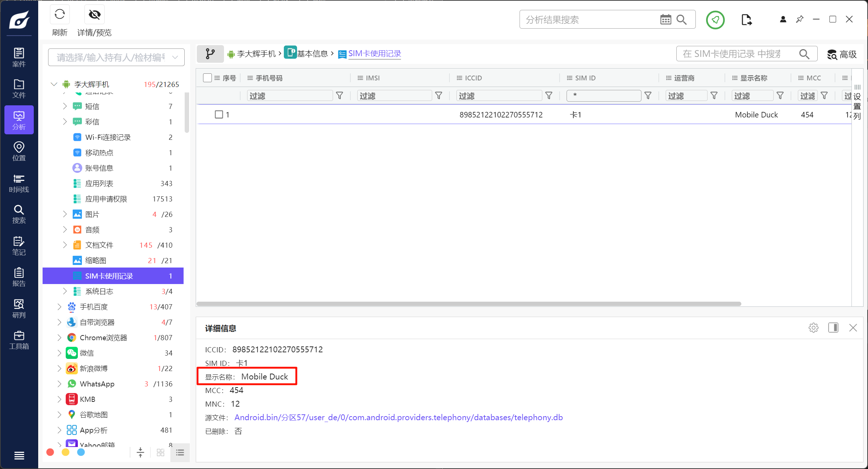Expand the WhatsApp tree node
Image resolution: width=868 pixels, height=469 pixels.
click(59, 383)
